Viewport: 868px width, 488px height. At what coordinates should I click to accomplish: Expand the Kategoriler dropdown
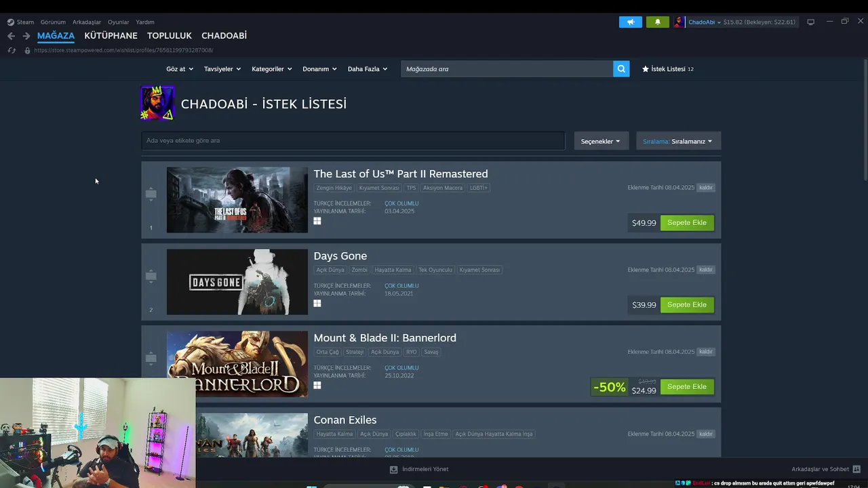pos(272,68)
